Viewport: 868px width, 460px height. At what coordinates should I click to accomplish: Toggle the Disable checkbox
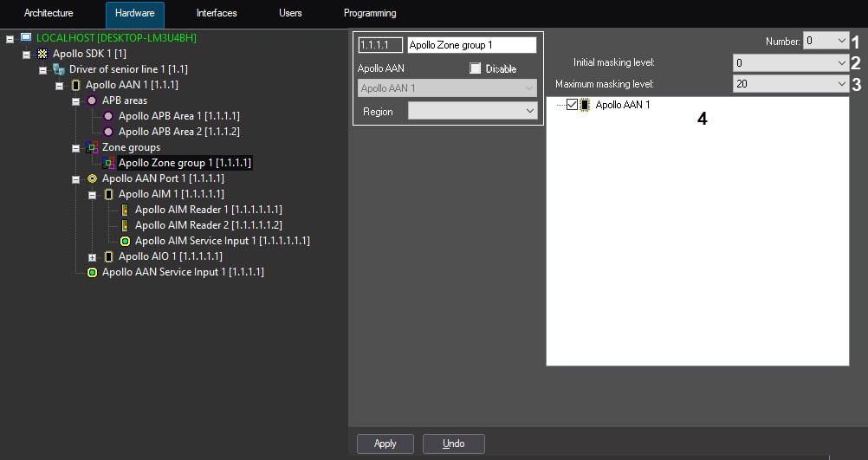coord(475,68)
